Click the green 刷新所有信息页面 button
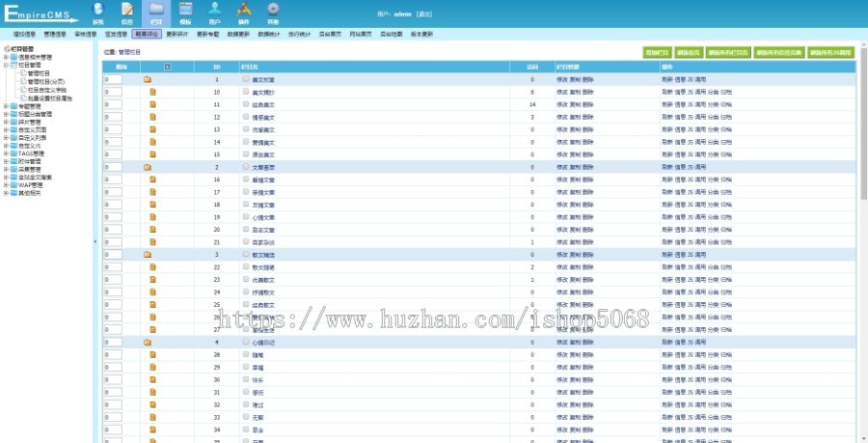This screenshot has height=443, width=868. [x=779, y=53]
